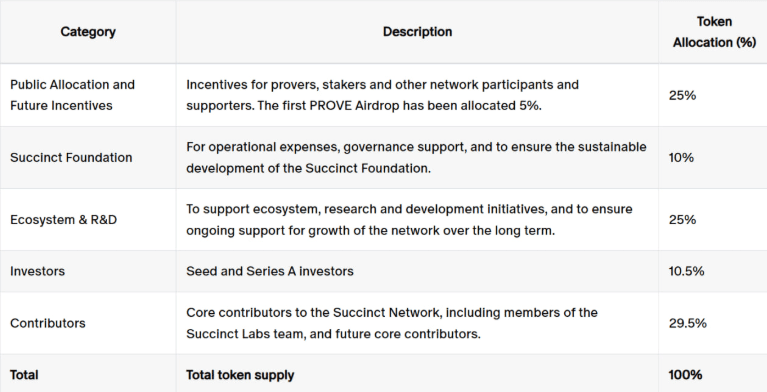Click the 25% Ecosystem & R&D allocation value
Viewport: 767px width, 392px height.
click(682, 220)
